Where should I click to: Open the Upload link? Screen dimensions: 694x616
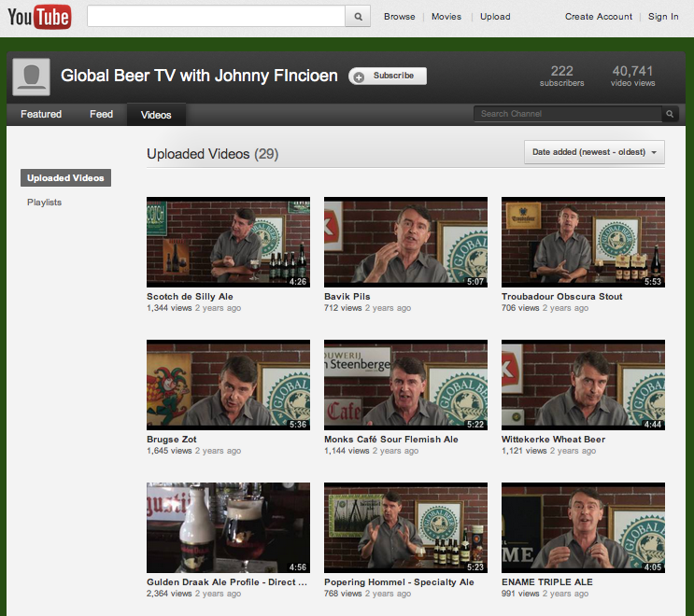click(495, 17)
